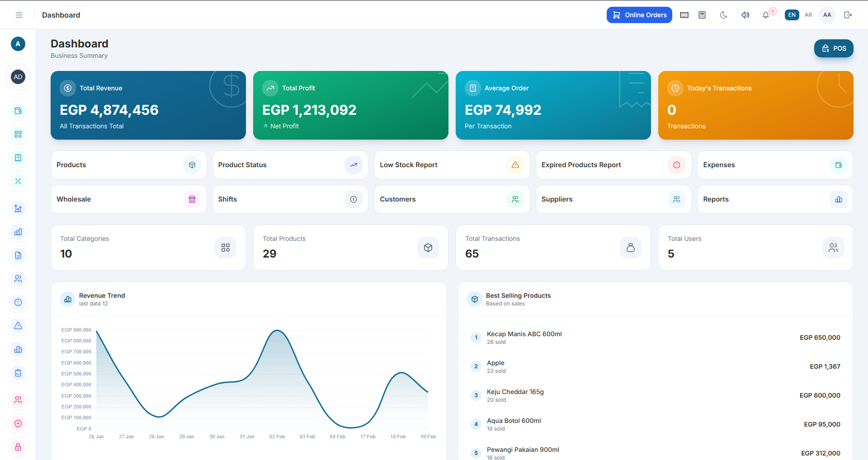Open Online Orders
This screenshot has width=868, height=460.
tap(639, 15)
